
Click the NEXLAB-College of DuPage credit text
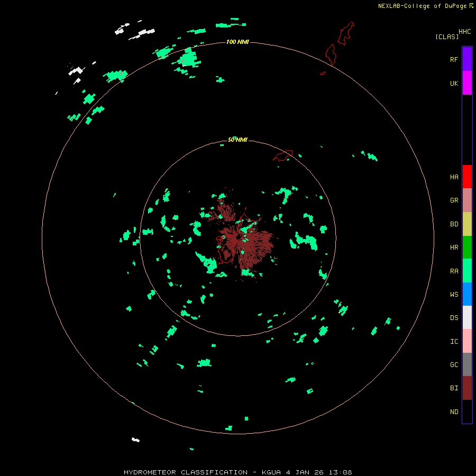coord(422,6)
